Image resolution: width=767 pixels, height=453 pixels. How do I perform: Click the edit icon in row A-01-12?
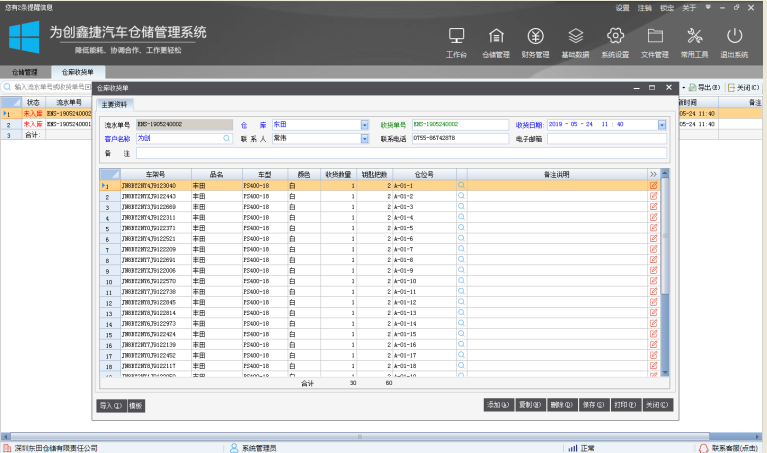pos(654,302)
